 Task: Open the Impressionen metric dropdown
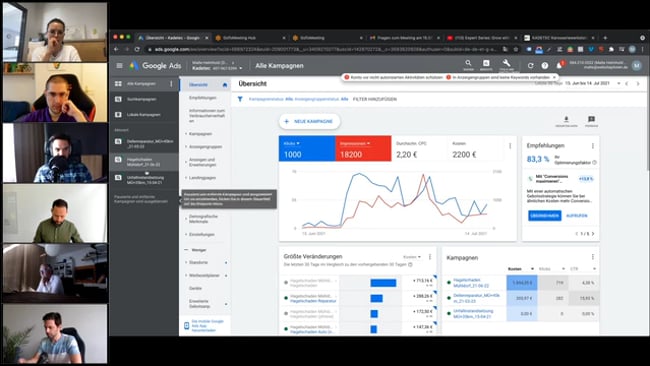(x=355, y=143)
